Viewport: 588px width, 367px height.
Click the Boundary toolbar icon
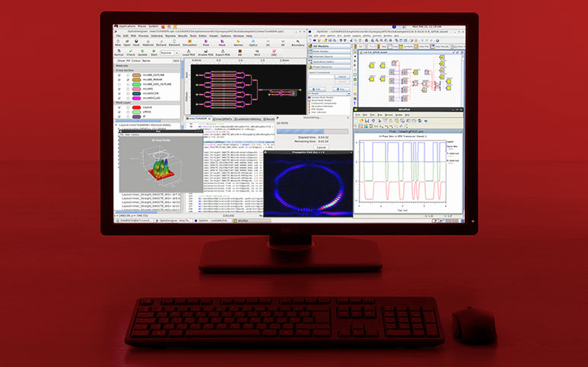pos(297,43)
